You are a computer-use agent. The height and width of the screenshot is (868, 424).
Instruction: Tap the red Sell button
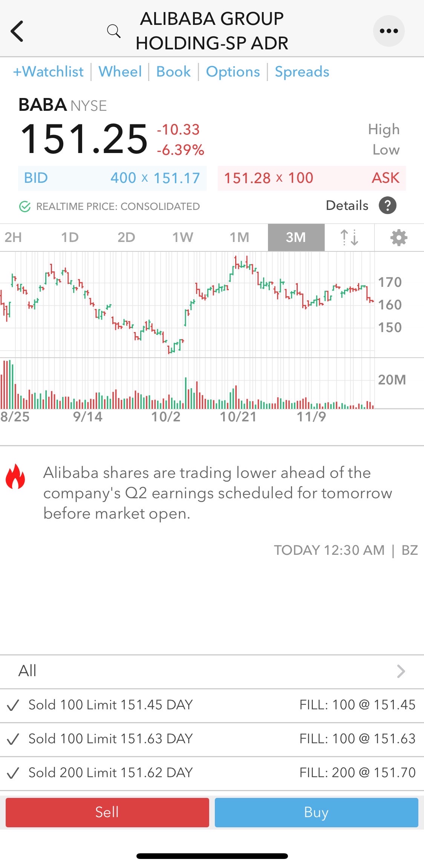(107, 812)
